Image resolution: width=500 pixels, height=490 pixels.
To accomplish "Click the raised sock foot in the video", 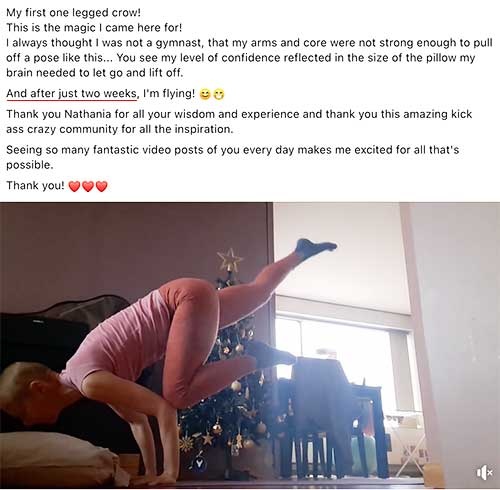I will pos(316,248).
